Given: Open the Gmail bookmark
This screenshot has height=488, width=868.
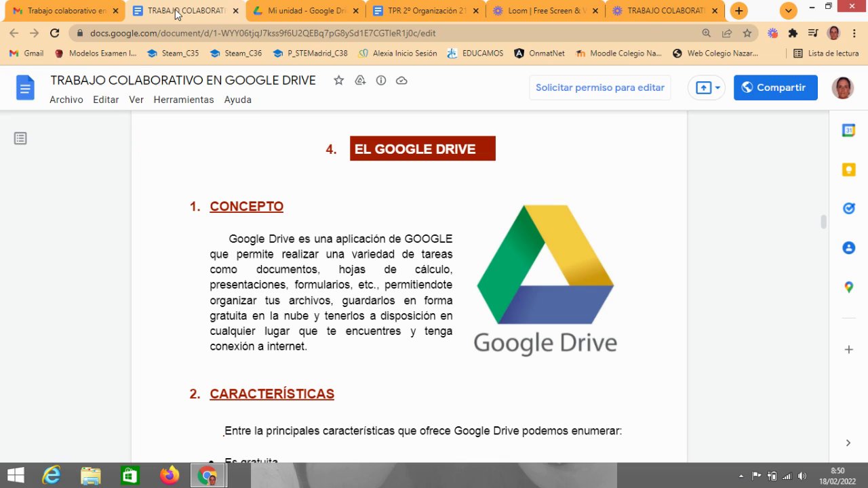Looking at the screenshot, I should 26,53.
